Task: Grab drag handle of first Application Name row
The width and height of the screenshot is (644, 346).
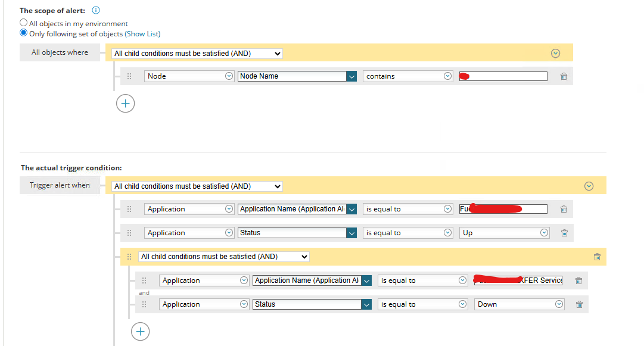Action: coord(129,209)
